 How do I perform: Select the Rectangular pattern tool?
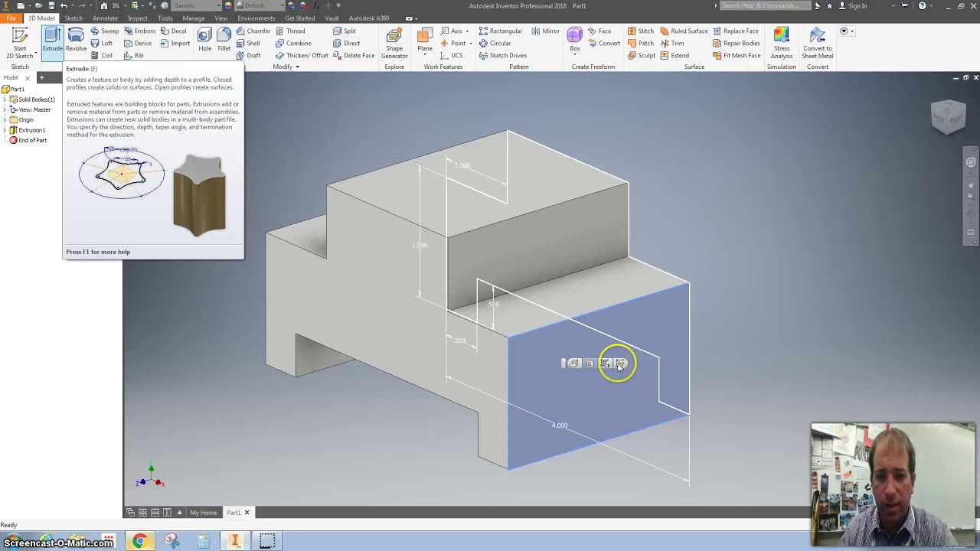pos(501,31)
